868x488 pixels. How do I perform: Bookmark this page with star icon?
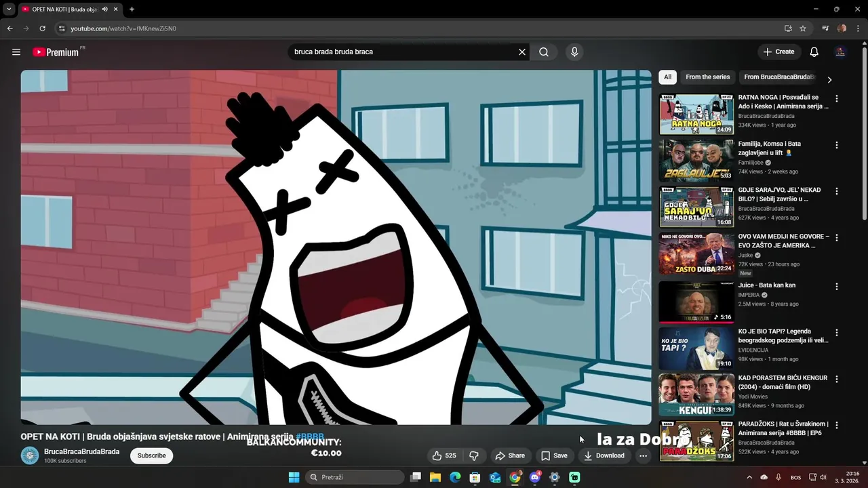pyautogui.click(x=803, y=28)
